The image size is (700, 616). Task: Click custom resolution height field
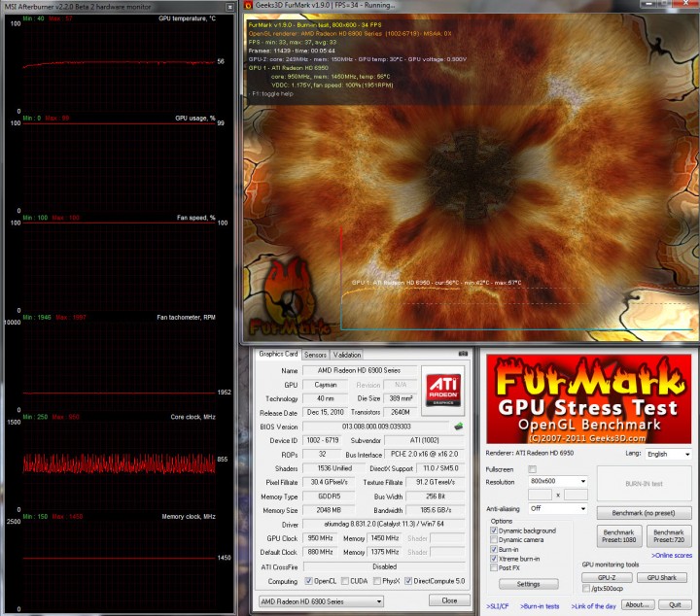pyautogui.click(x=576, y=495)
